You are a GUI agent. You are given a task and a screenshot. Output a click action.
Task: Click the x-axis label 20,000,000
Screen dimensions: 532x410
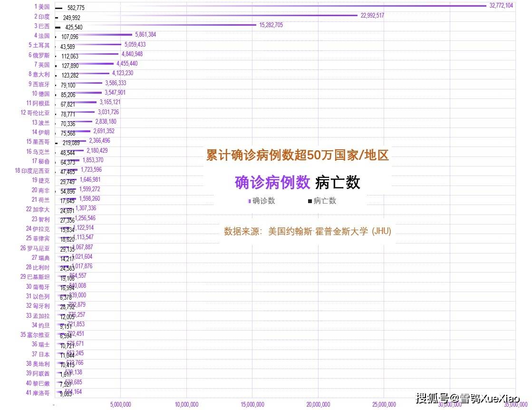pos(318,404)
